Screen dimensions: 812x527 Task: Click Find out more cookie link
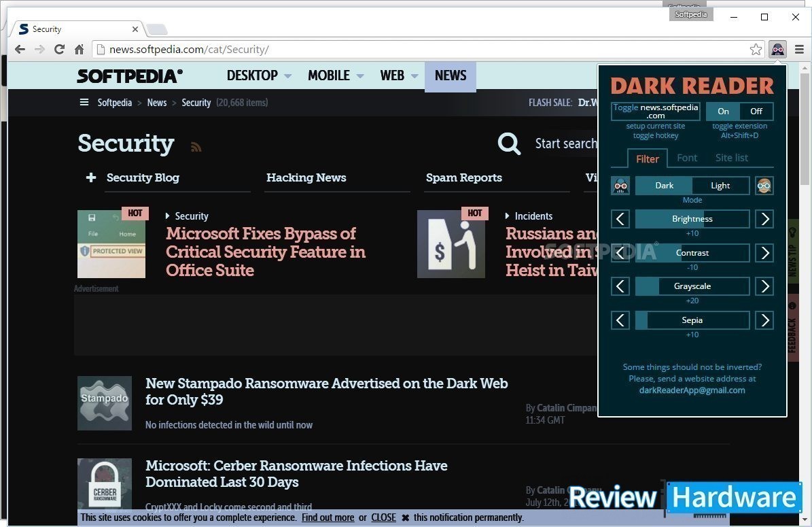click(328, 517)
